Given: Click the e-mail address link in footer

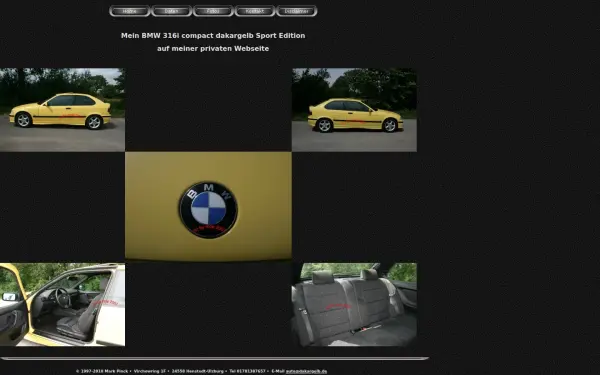Looking at the screenshot, I should coord(306,371).
